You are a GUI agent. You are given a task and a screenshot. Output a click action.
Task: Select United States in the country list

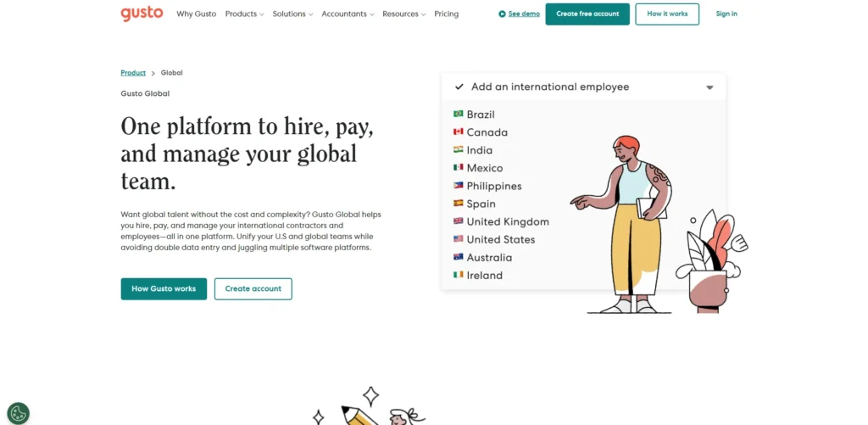[501, 239]
